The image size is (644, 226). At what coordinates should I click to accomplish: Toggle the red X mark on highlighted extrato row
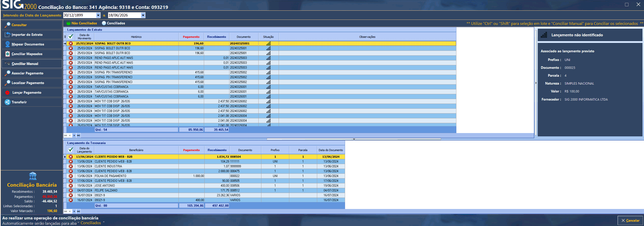tap(71, 43)
